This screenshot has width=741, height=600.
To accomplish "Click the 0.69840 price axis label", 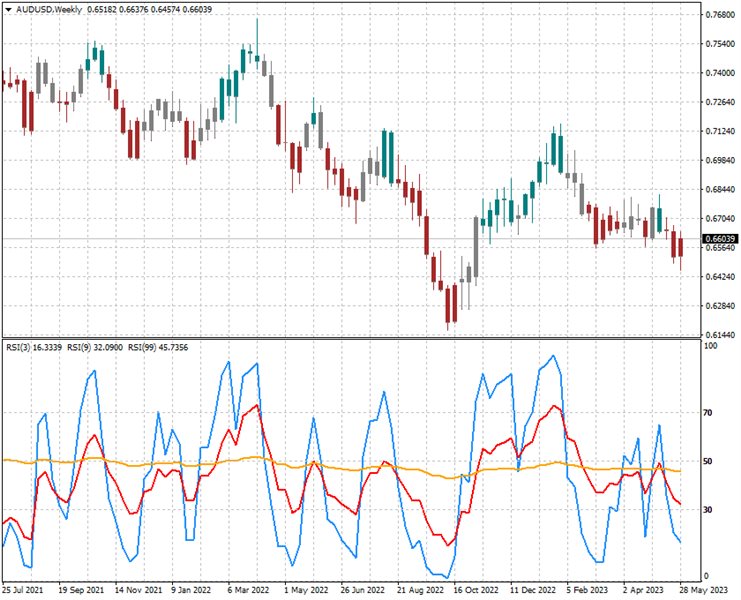I will [x=720, y=161].
